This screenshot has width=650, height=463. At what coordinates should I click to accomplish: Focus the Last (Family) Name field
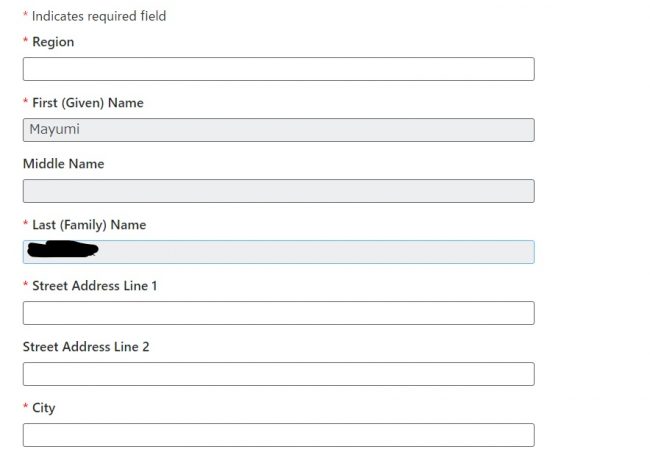click(x=279, y=252)
